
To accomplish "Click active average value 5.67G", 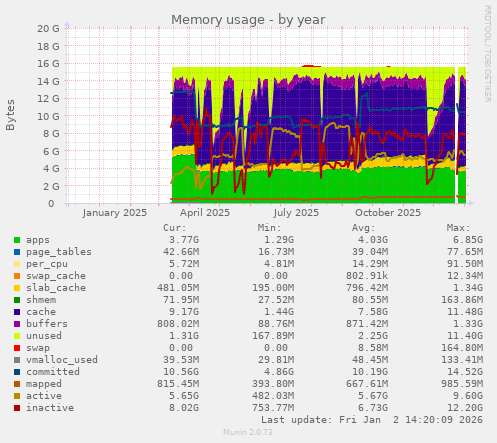I will click(373, 396).
